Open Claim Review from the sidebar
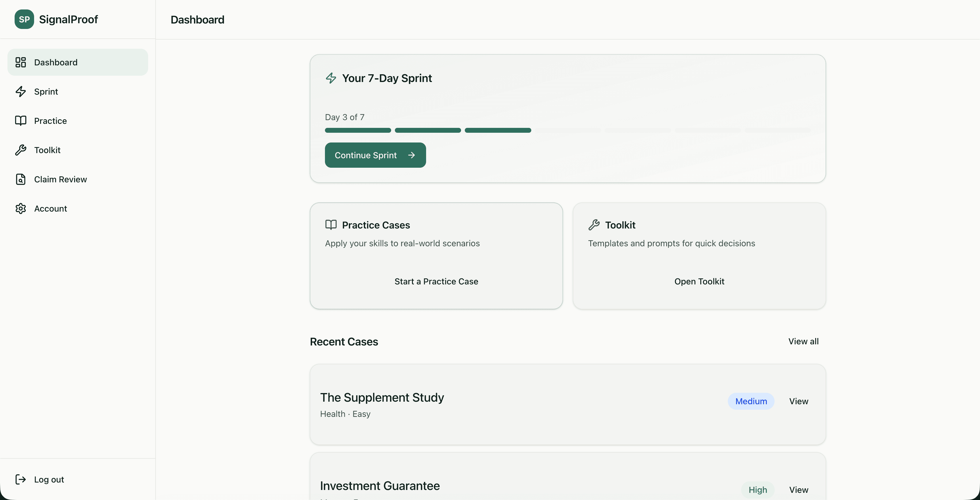Viewport: 980px width, 500px height. [x=60, y=179]
